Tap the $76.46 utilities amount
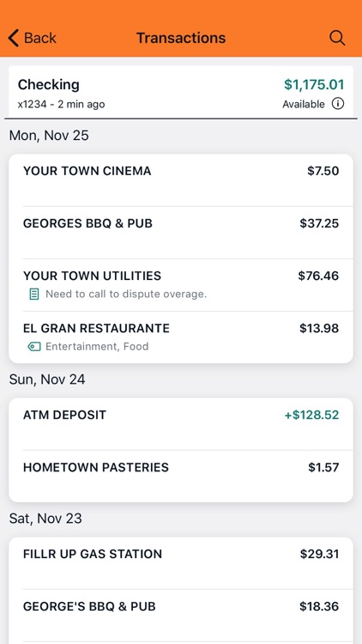This screenshot has width=362, height=644. 318,276
